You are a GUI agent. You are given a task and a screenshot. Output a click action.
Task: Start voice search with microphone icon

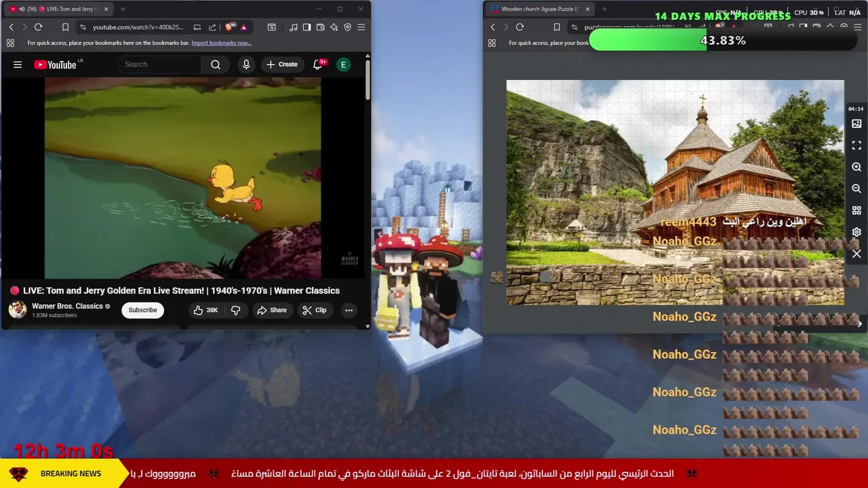point(246,64)
